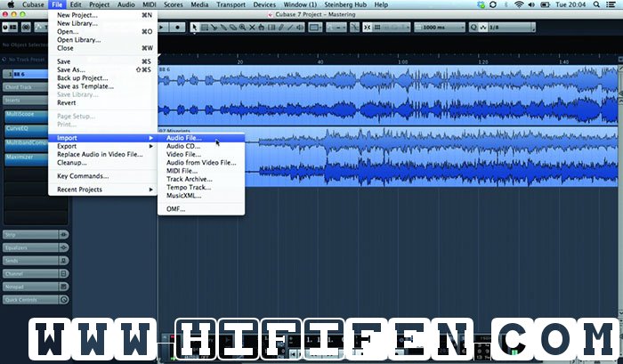The image size is (623, 364).
Task: Click the Equalizers section icon
Action: click(63, 247)
